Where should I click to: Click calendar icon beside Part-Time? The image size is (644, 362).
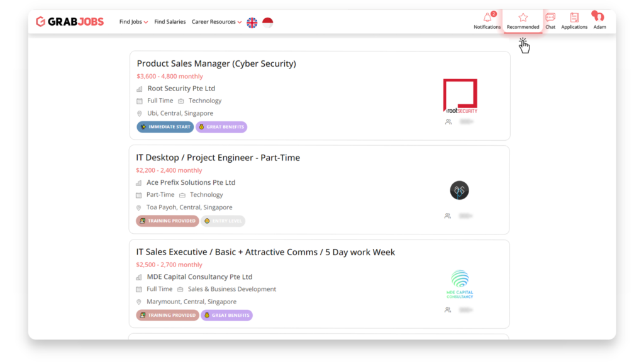(x=139, y=195)
